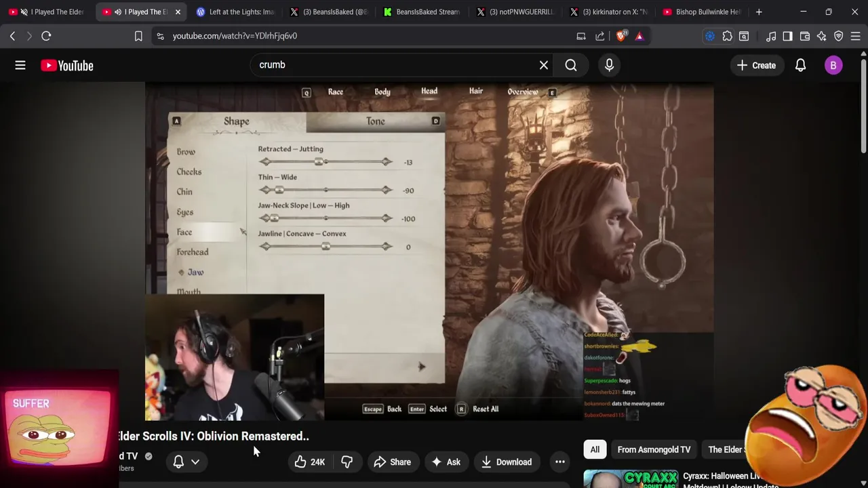The image size is (868, 488).
Task: Open Brave Shields lion icon
Action: (620, 36)
